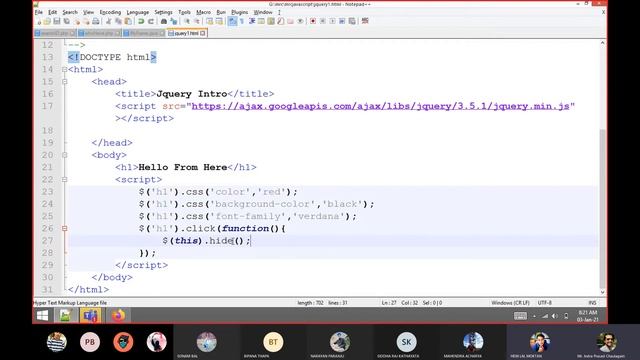Click the macro Playback icon

333,21
